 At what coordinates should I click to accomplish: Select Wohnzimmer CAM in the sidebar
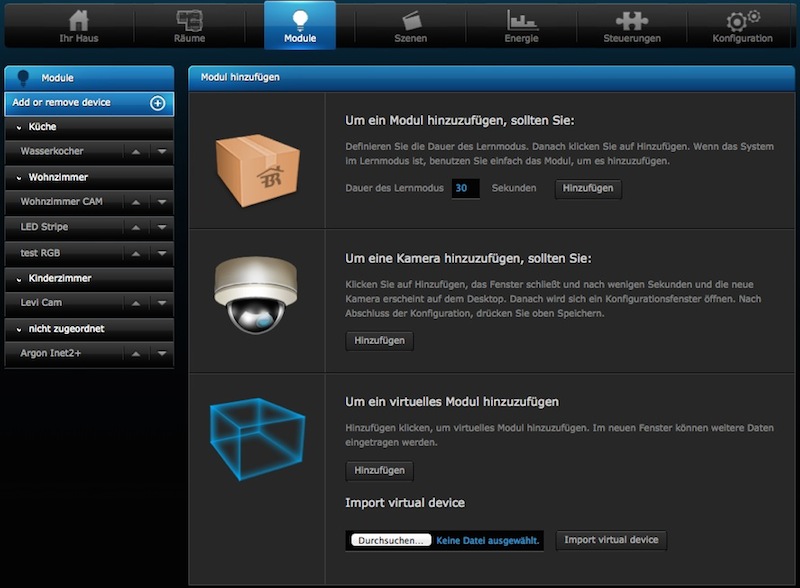coord(61,202)
